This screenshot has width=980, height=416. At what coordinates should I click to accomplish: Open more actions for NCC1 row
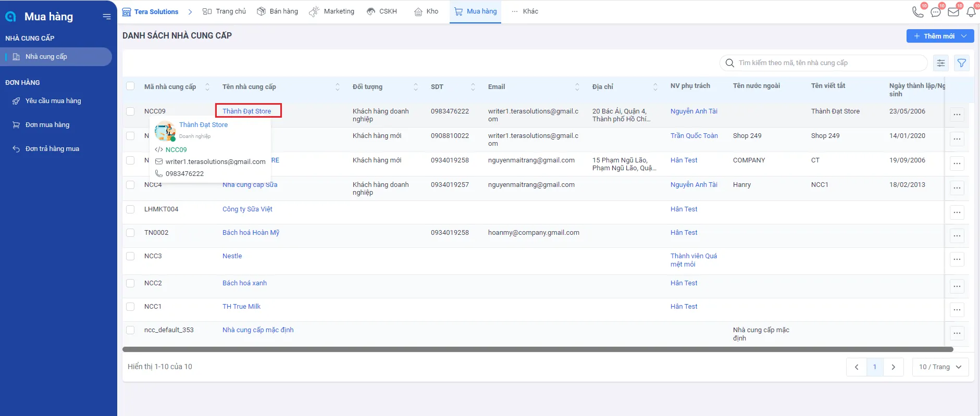pyautogui.click(x=957, y=310)
